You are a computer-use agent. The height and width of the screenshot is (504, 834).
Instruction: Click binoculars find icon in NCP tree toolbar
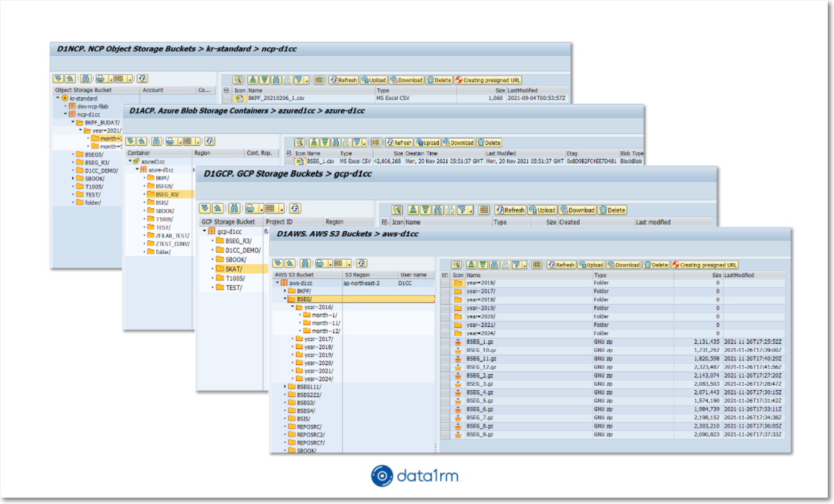coord(85,79)
